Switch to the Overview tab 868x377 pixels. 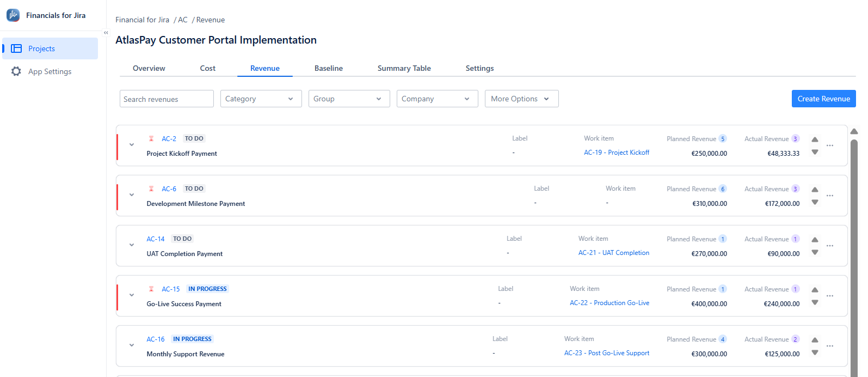click(149, 68)
